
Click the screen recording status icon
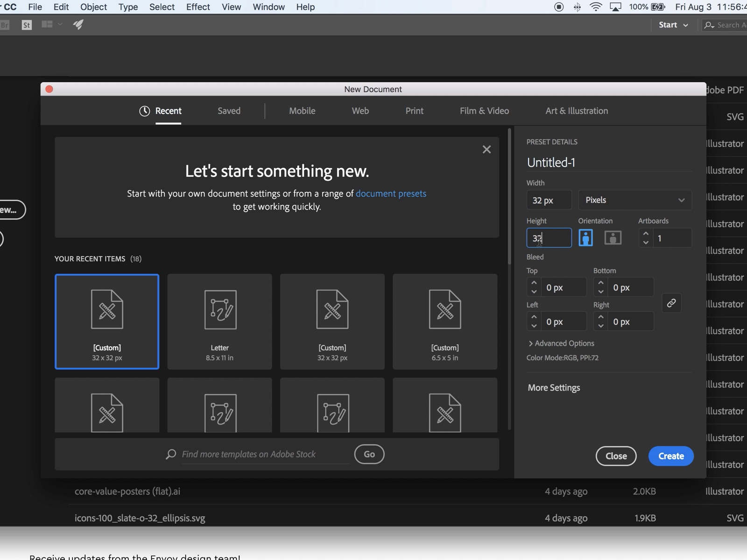point(559,7)
